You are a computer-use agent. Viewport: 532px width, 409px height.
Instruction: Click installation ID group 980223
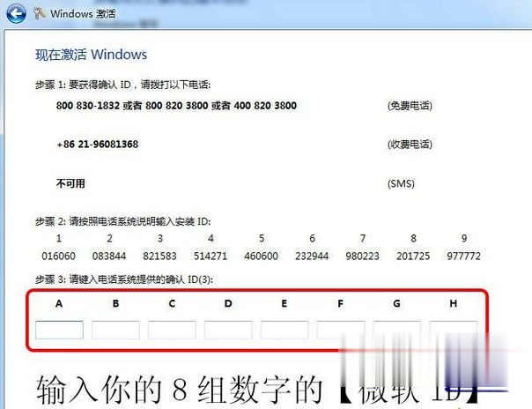point(362,256)
